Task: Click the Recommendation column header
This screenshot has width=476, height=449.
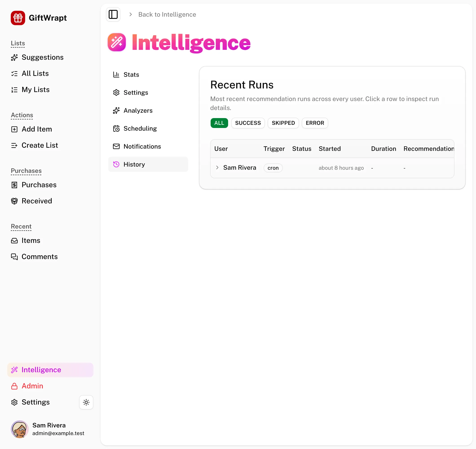Action: click(429, 149)
